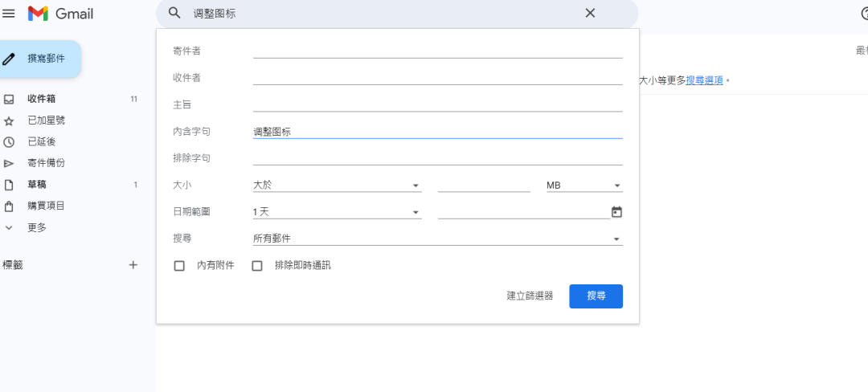Click the 主旨 input field
The width and height of the screenshot is (868, 392).
(438, 104)
